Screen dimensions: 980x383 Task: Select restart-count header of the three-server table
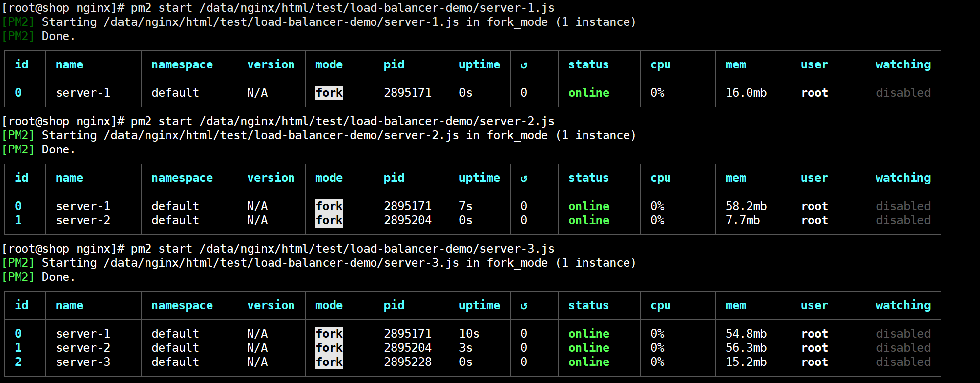(x=524, y=306)
